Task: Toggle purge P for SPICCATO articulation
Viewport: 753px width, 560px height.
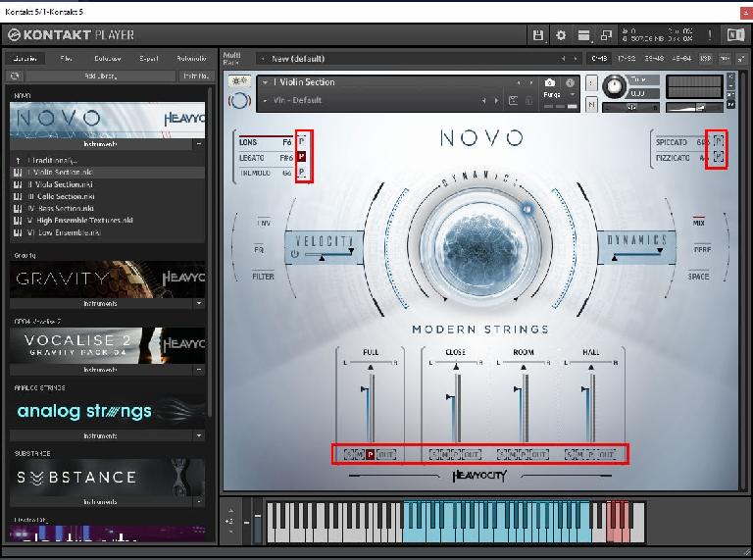Action: coord(718,141)
